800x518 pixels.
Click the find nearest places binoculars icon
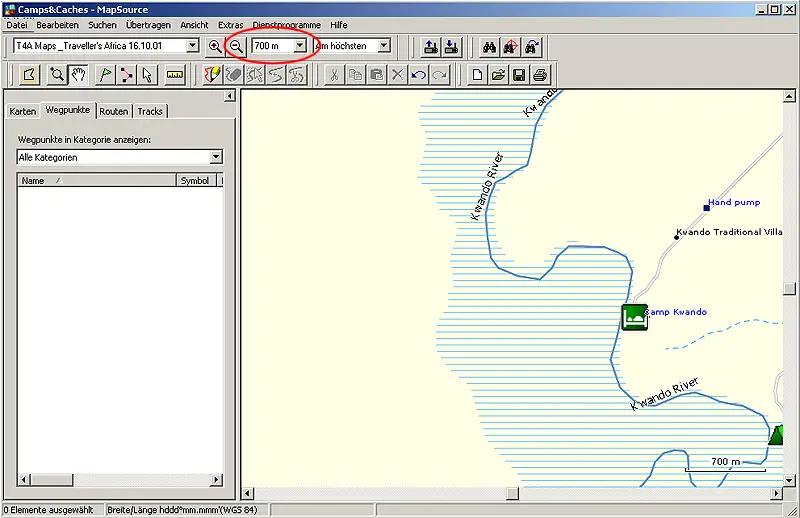click(510, 47)
